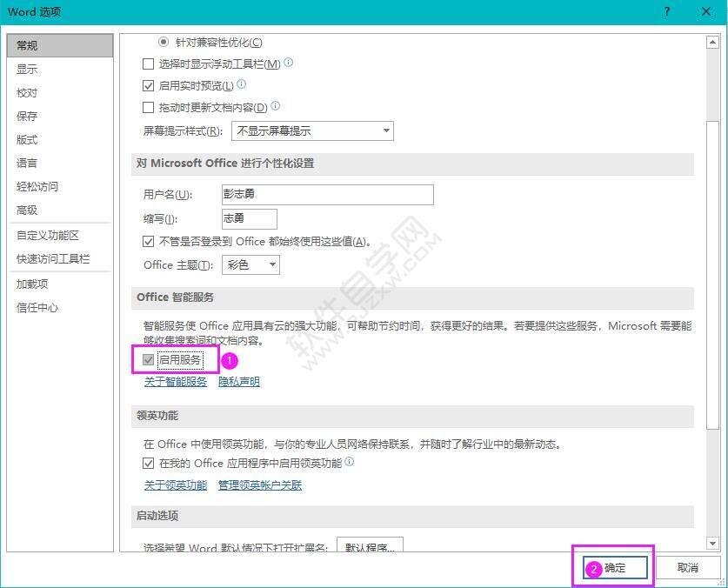Toggle 拖动时更新文档内容 checkbox

[x=148, y=107]
